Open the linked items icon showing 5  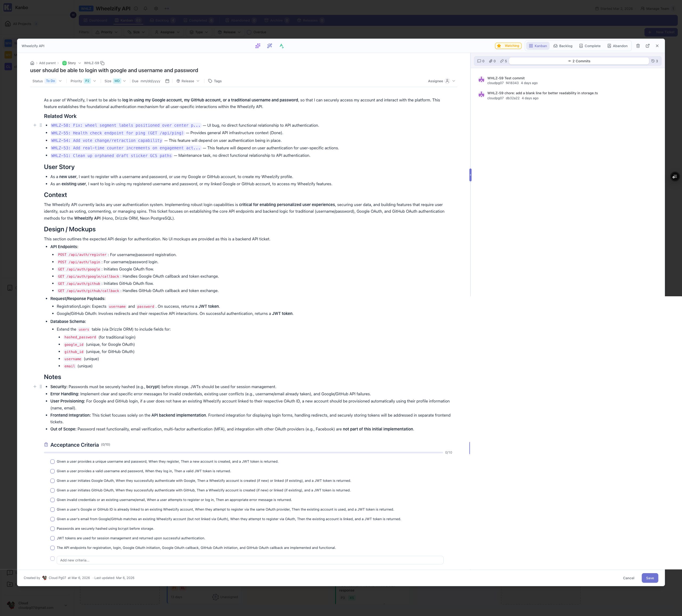(503, 61)
